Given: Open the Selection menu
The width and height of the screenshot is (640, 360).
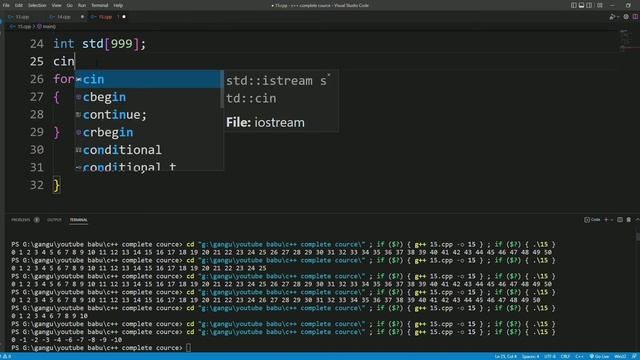Looking at the screenshot, I should click(37, 5).
